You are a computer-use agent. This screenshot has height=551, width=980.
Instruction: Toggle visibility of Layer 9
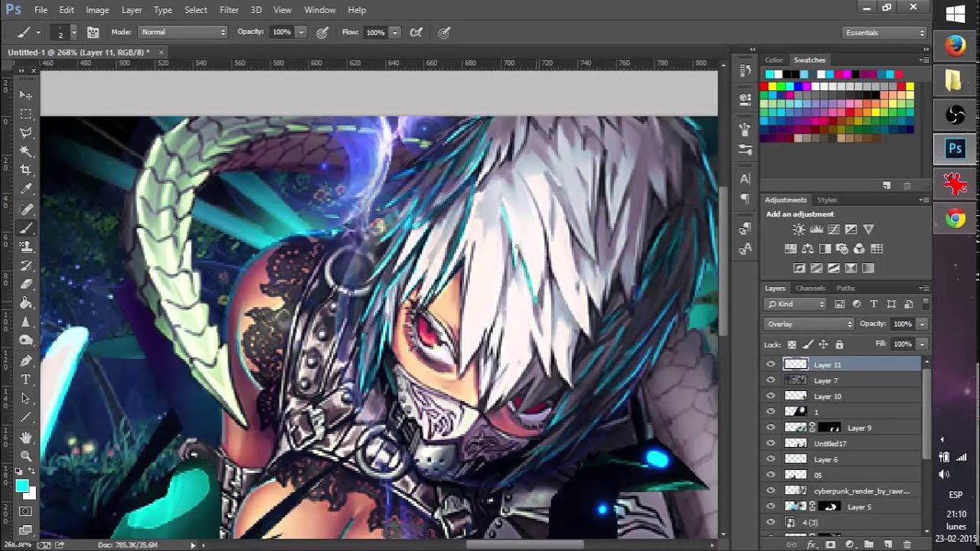(x=771, y=428)
